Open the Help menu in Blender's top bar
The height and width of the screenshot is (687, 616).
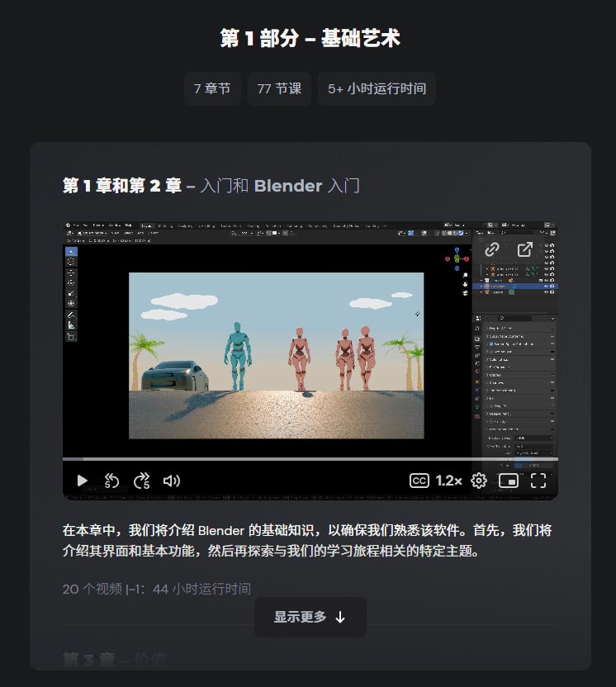(128, 225)
